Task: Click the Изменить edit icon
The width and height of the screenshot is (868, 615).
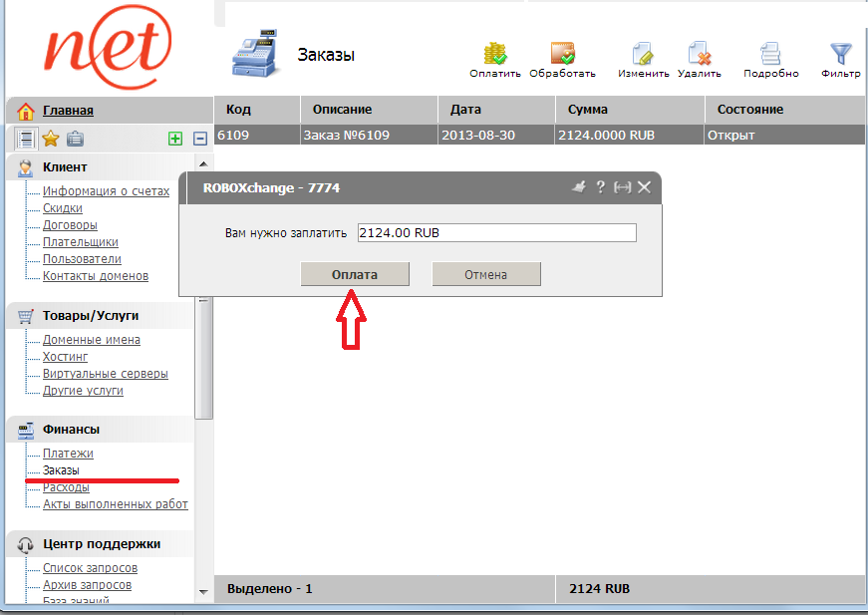Action: [643, 54]
